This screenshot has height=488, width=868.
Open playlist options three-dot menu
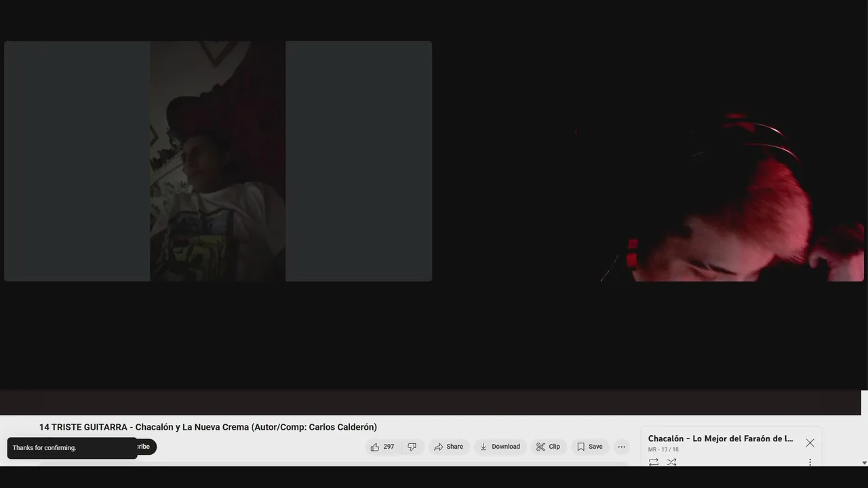tap(810, 462)
